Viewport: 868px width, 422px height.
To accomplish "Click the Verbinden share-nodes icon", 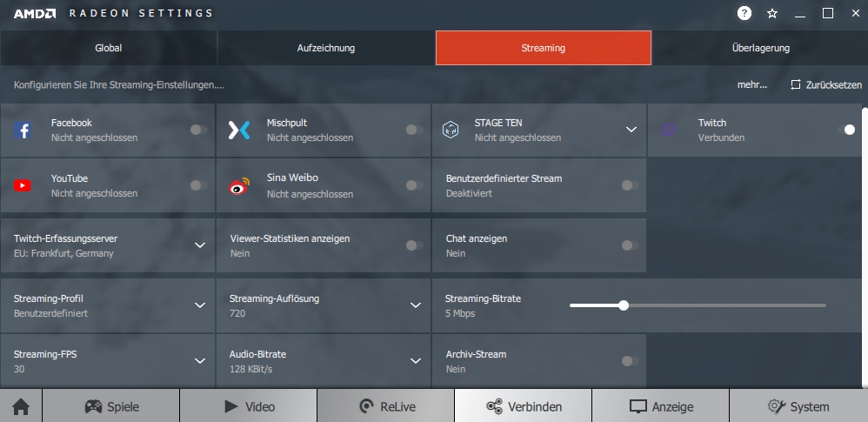I will click(494, 406).
